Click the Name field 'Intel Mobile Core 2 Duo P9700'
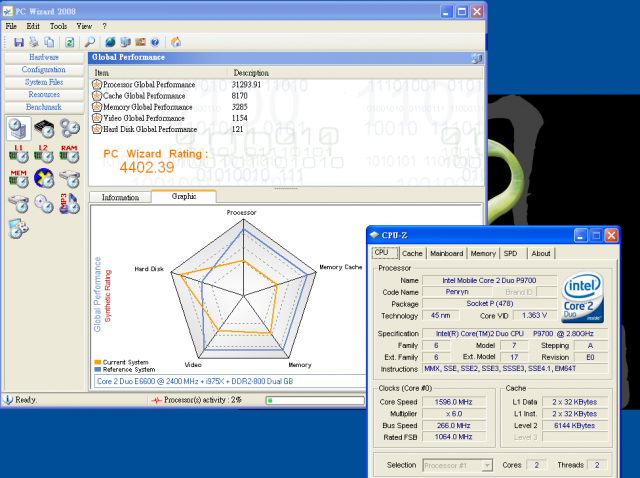640x478 pixels. (x=489, y=280)
